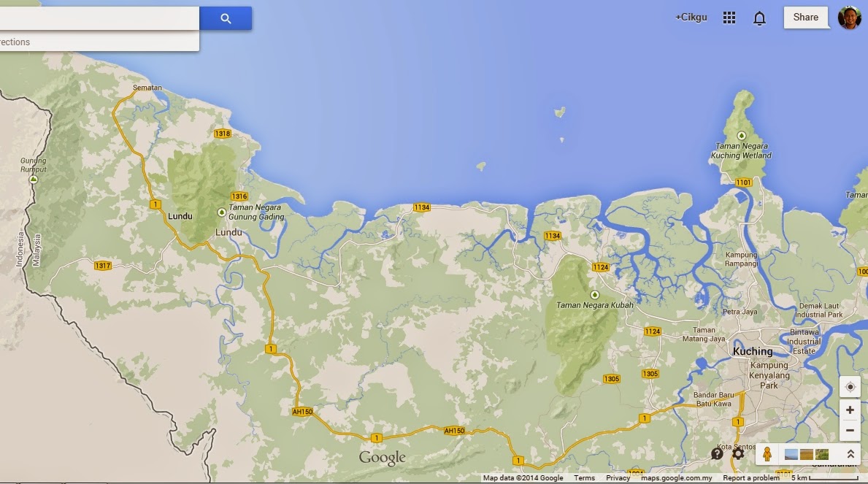
Task: Click the Petra Jaya label
Action: [740, 312]
